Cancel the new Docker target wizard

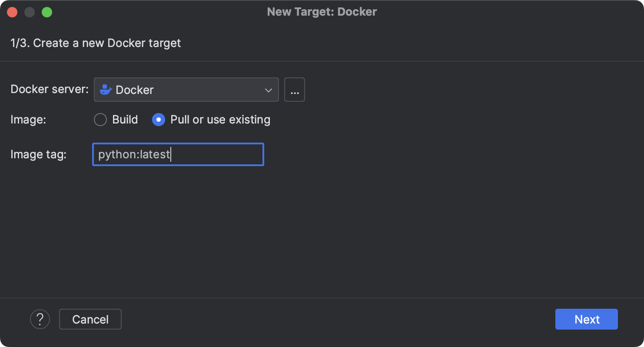[90, 319]
